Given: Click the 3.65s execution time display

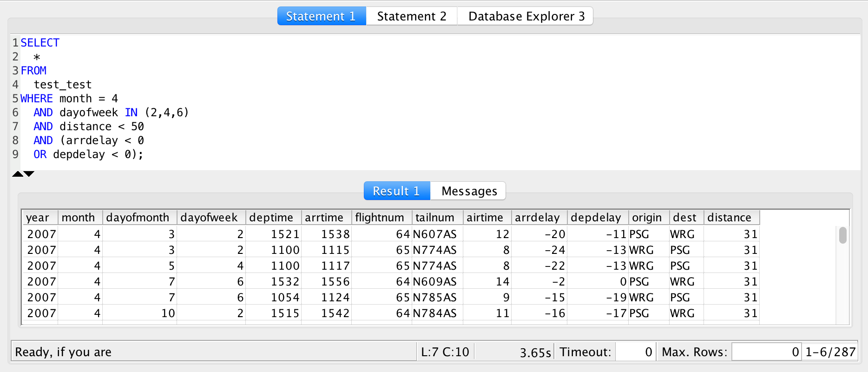Looking at the screenshot, I should point(535,352).
